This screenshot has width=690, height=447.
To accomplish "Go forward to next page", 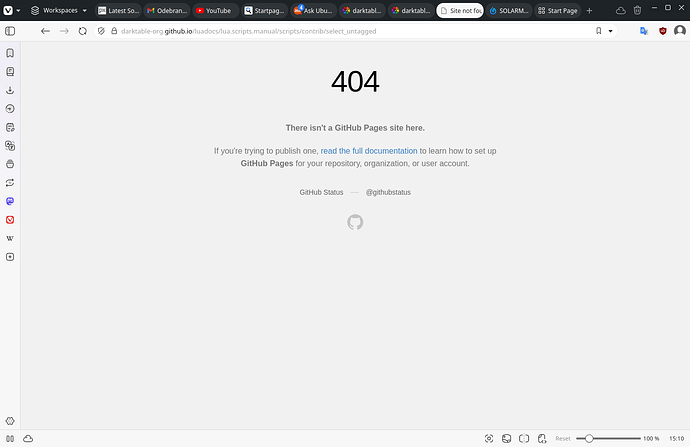I will [64, 31].
